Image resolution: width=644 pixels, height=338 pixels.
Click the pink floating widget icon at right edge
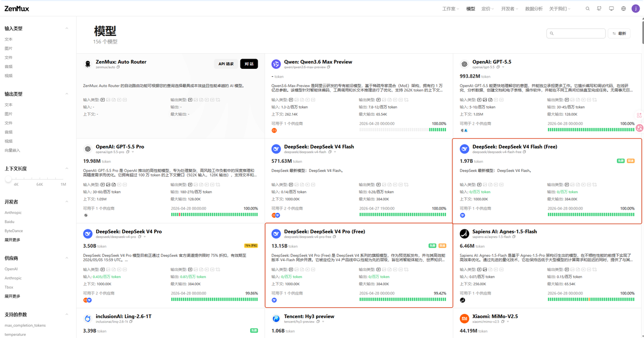[x=639, y=128]
